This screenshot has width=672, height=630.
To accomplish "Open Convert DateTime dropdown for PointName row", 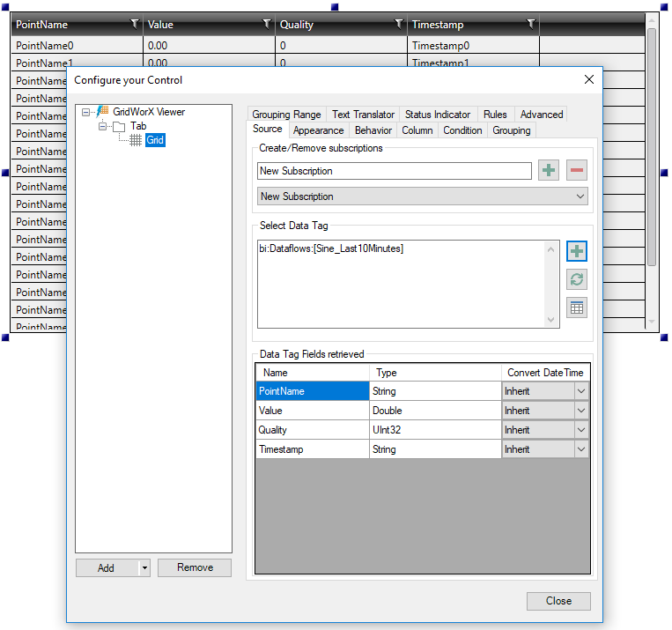I will 580,391.
